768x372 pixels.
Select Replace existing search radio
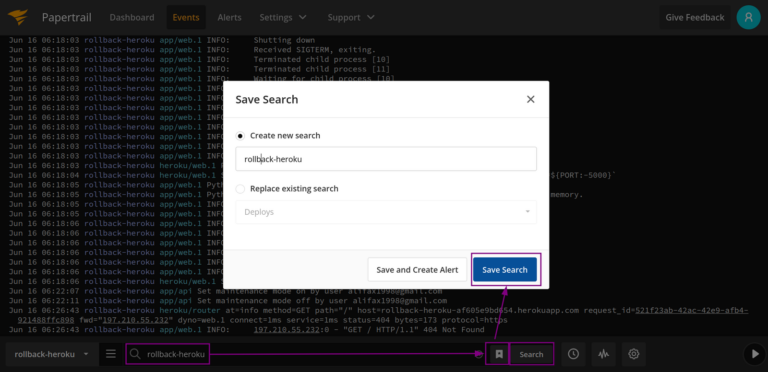click(240, 189)
